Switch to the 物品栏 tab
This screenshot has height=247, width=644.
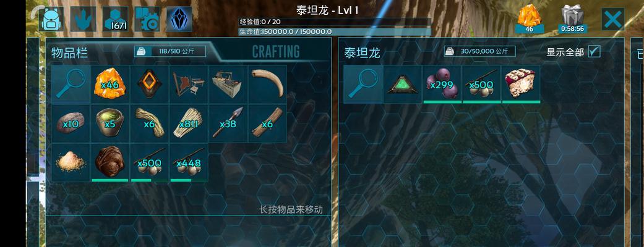click(70, 52)
